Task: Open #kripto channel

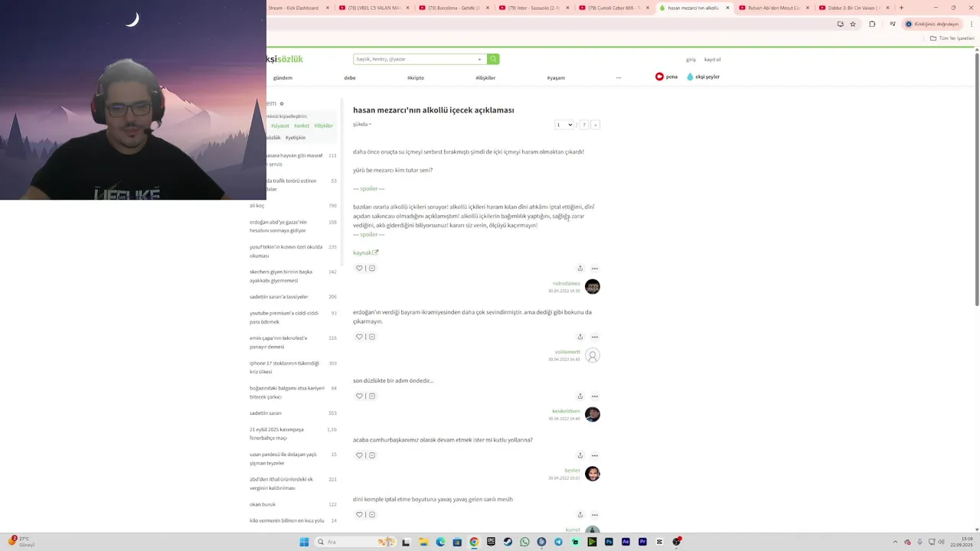Action: pyautogui.click(x=416, y=77)
